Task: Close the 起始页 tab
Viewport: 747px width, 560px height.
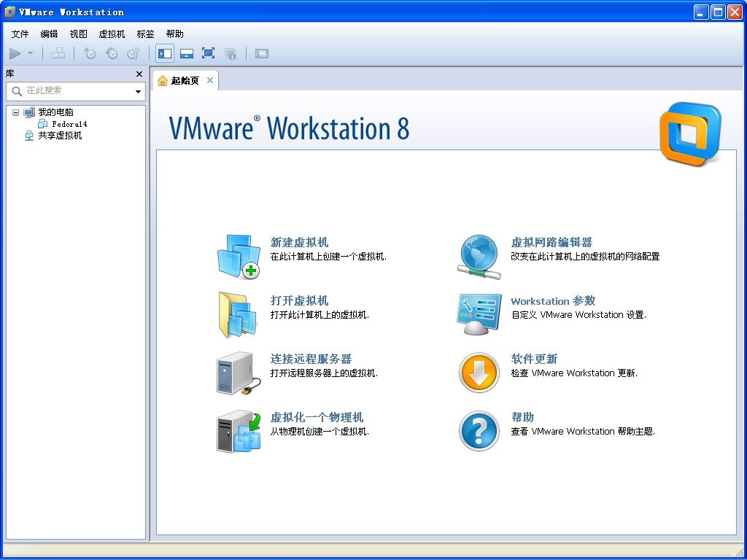Action: coord(209,80)
